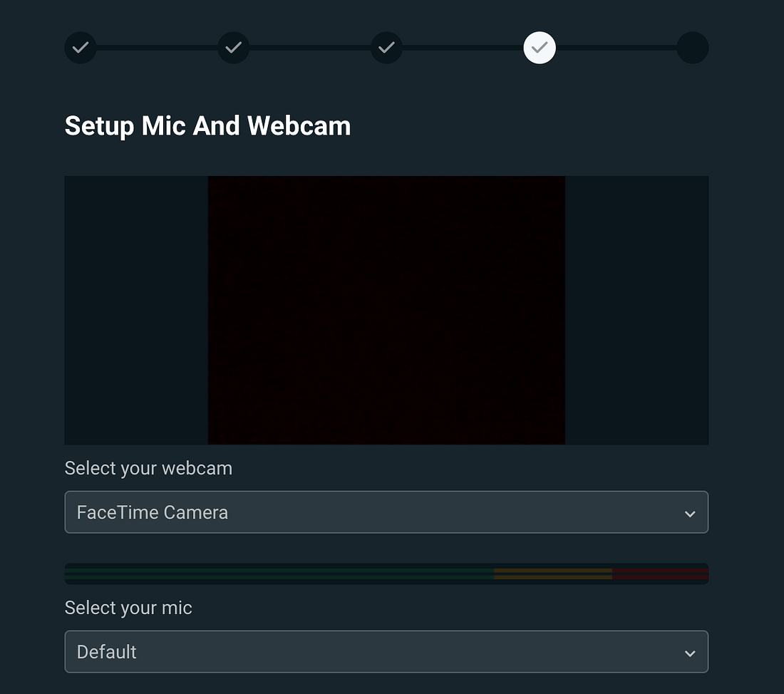This screenshot has height=694, width=784.
Task: Select the highlighted current fourth step
Action: coord(540,48)
